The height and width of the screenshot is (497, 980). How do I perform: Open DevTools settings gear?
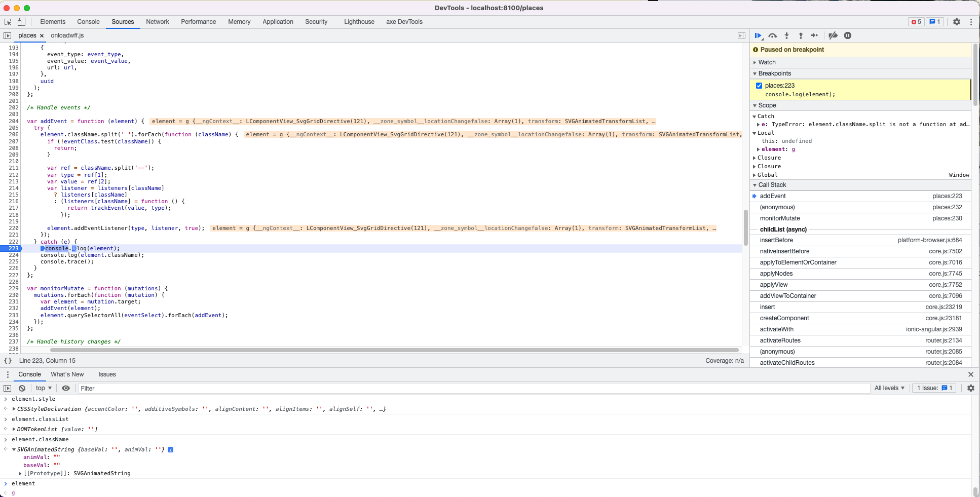pos(957,22)
